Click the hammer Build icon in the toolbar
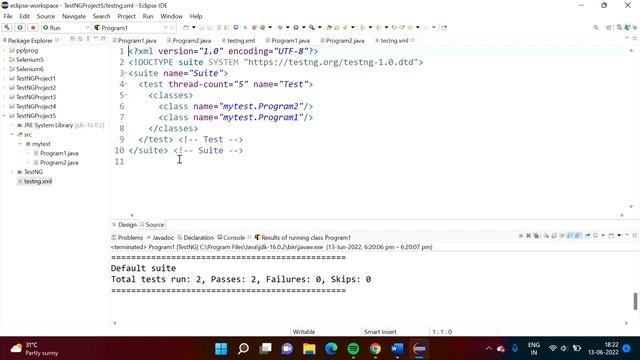This screenshot has height=360, width=640. (7, 27)
